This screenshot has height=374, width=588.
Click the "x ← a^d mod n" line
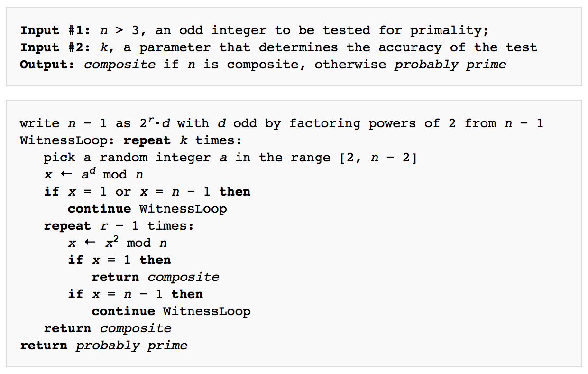click(x=93, y=174)
